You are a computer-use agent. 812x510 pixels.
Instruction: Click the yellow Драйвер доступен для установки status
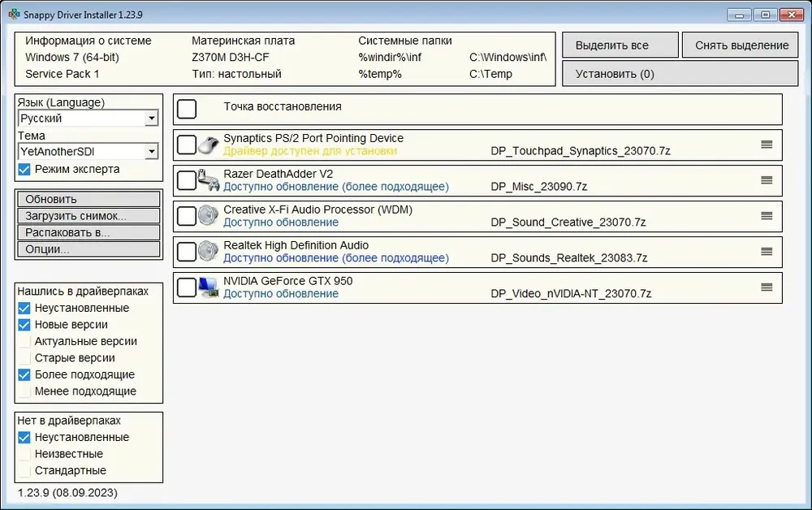310,151
